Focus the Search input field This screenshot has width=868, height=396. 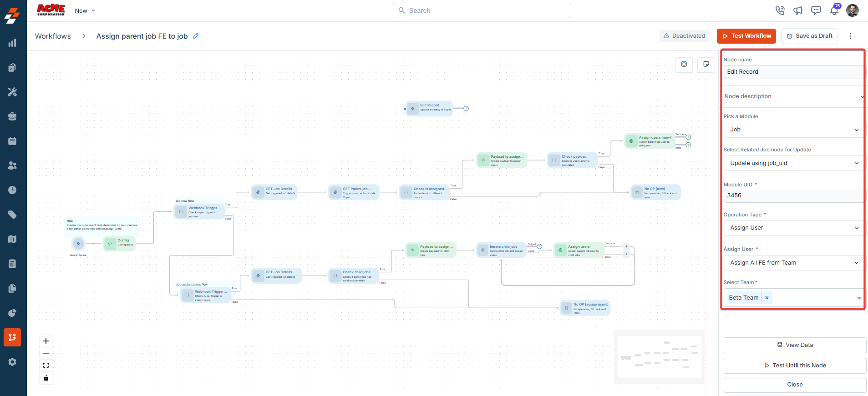coord(482,10)
